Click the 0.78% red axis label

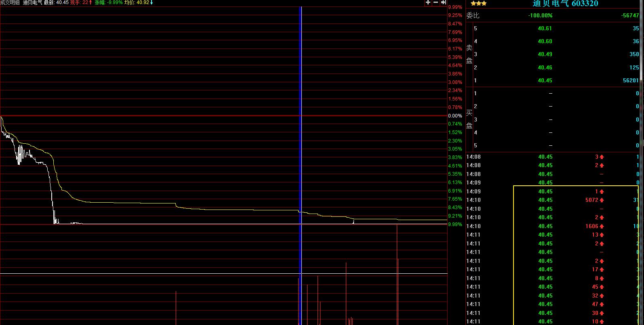pos(455,107)
